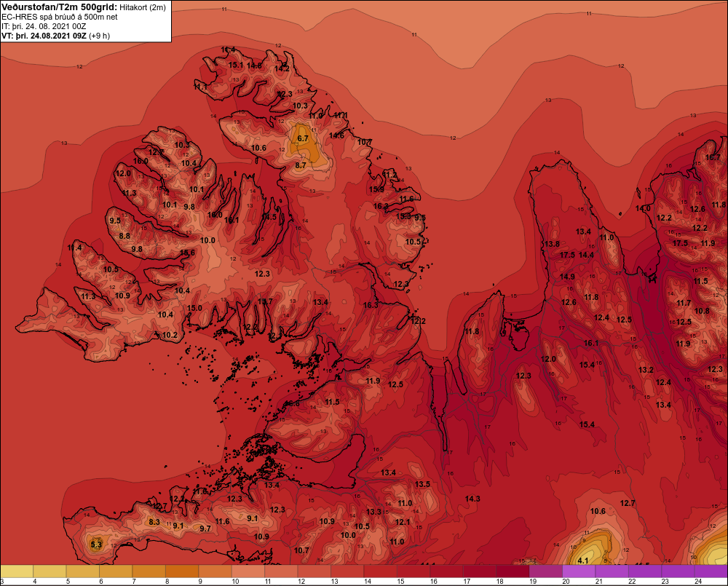Select the legend swatch between 9 and 10
728x586 pixels.
click(215, 571)
